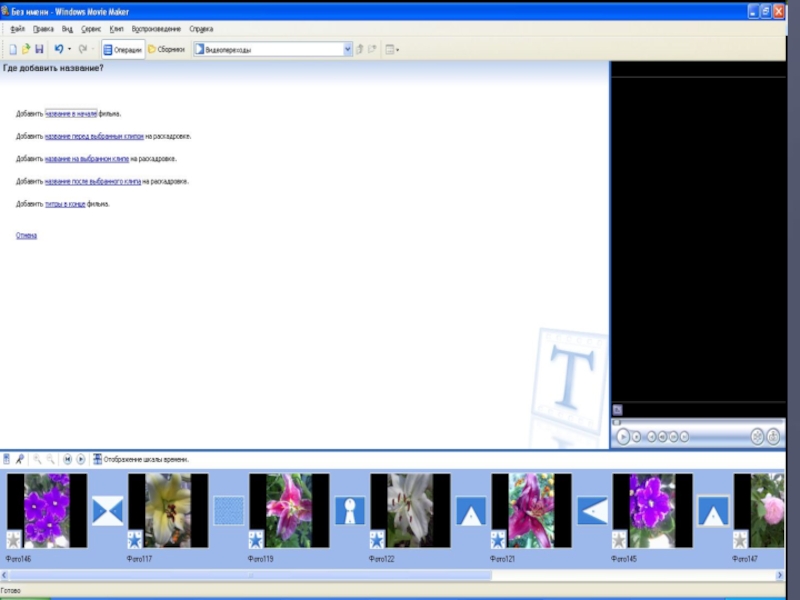Click the storyboard scroll right arrow
This screenshot has height=600, width=800.
click(780, 576)
